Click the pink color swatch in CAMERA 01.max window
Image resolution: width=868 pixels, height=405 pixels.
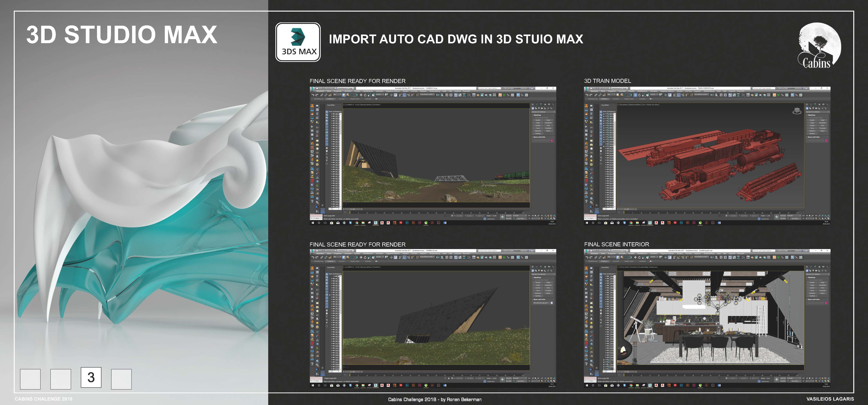tap(552, 141)
